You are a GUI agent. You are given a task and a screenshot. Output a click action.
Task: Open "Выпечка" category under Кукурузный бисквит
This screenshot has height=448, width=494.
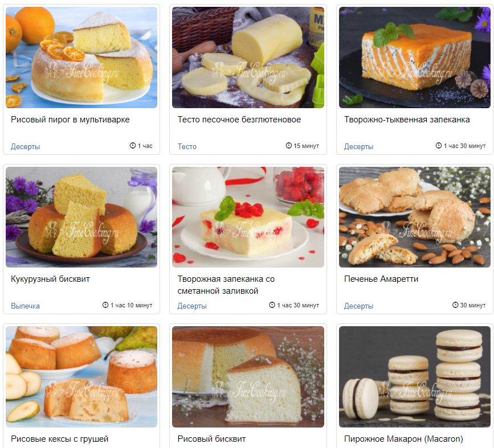(x=25, y=306)
